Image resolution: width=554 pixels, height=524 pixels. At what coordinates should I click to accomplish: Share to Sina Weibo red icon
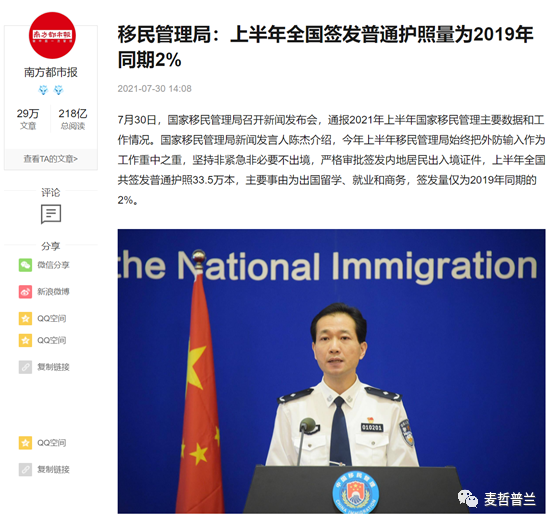25,292
